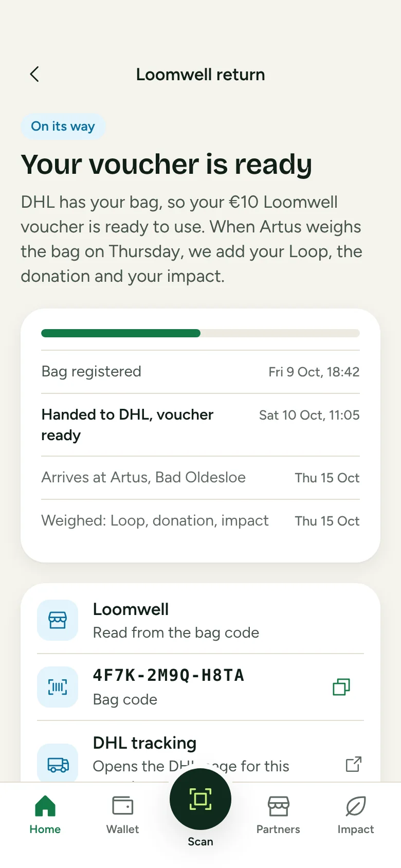
Task: Open DHL tracking external link icon
Action: [354, 764]
